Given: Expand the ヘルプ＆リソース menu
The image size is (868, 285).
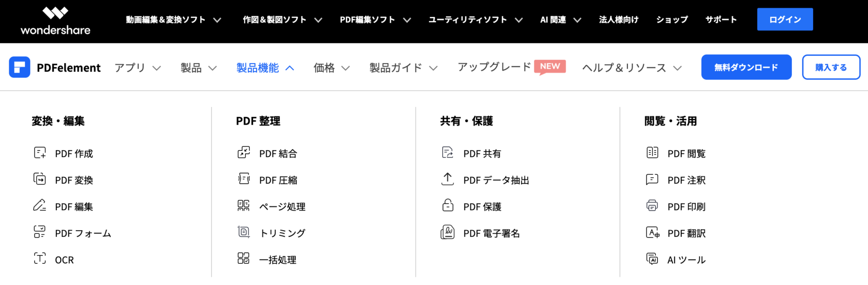Looking at the screenshot, I should [632, 68].
